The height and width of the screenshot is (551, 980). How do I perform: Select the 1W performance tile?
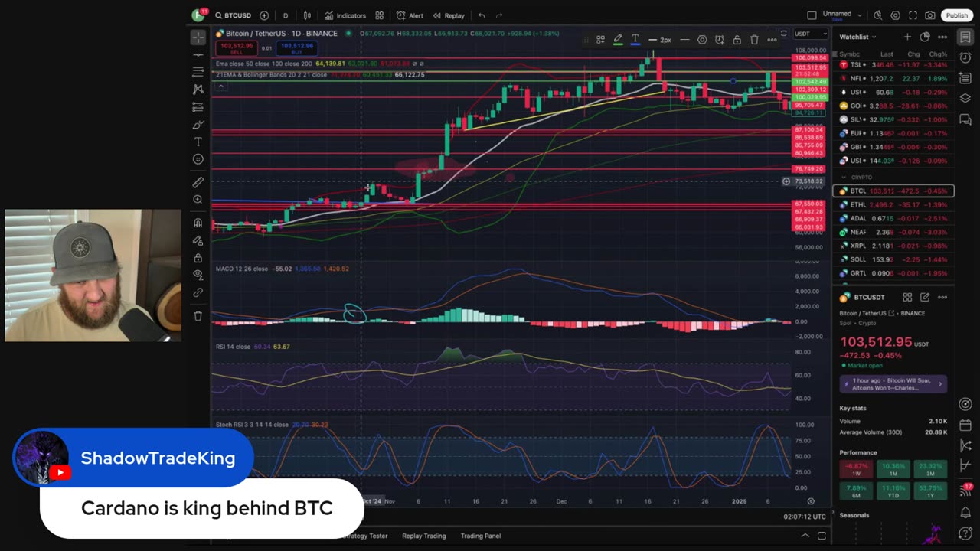coord(856,469)
